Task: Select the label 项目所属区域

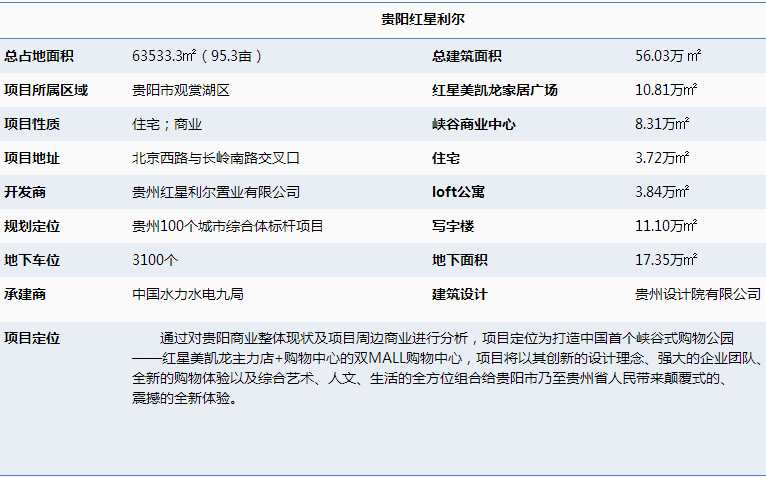Action: 46,90
